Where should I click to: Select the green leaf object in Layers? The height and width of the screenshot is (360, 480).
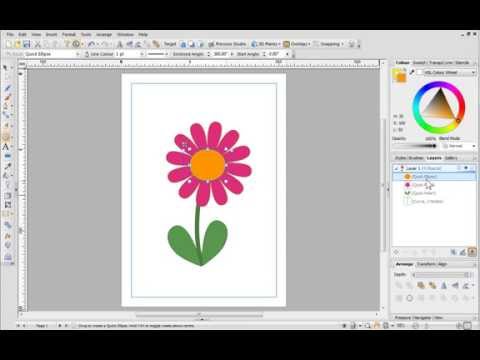(435, 193)
